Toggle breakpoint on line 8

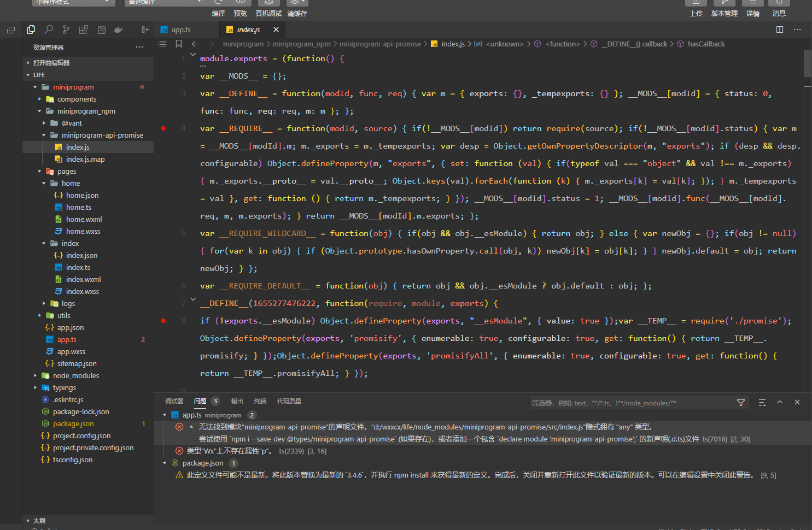click(x=163, y=321)
